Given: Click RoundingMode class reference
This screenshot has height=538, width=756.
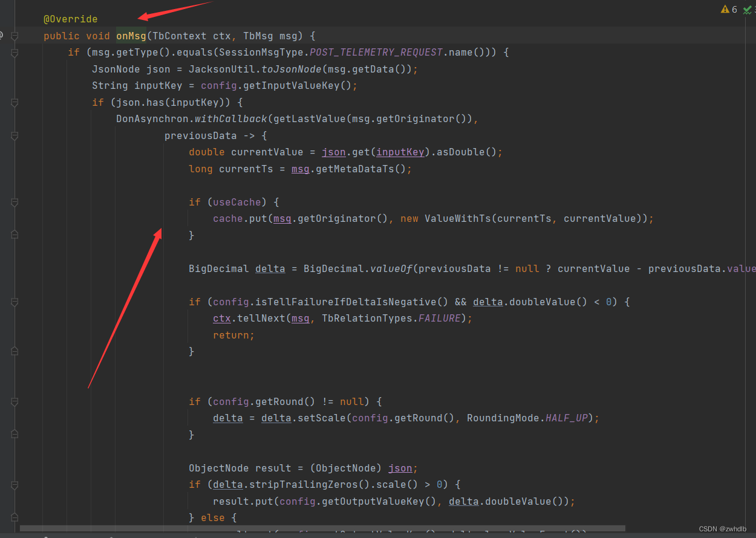Looking at the screenshot, I should (503, 418).
